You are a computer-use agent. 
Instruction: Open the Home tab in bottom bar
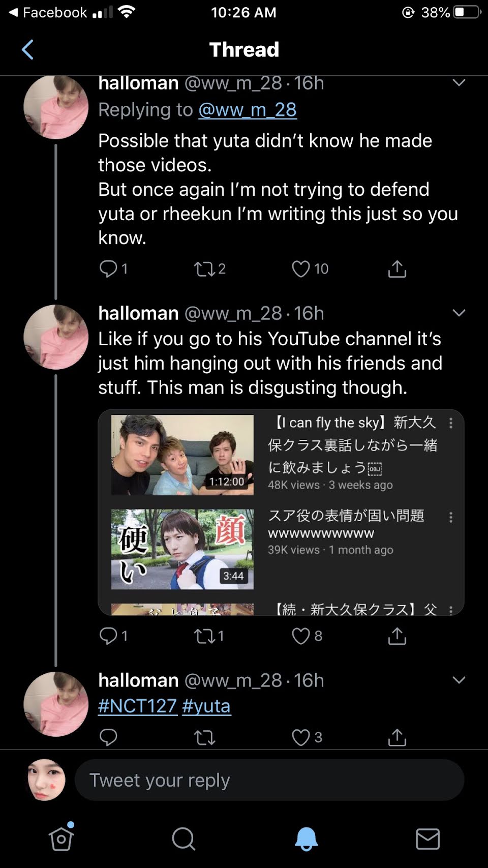coord(62,839)
